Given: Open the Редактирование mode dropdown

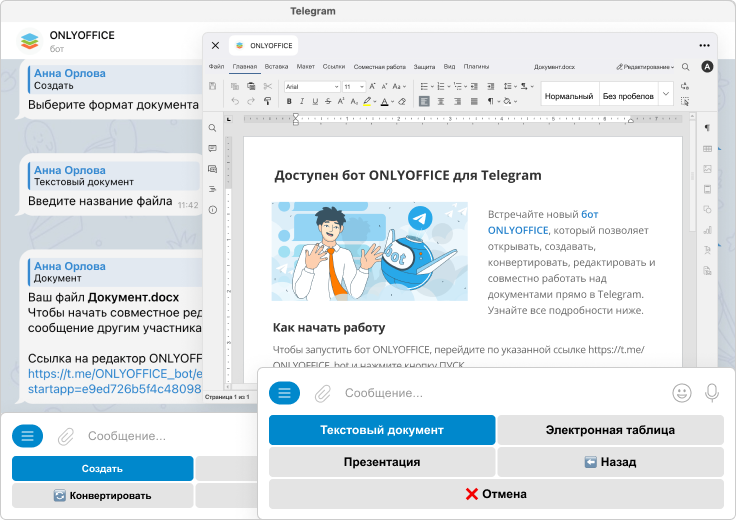Looking at the screenshot, I should coord(645,67).
